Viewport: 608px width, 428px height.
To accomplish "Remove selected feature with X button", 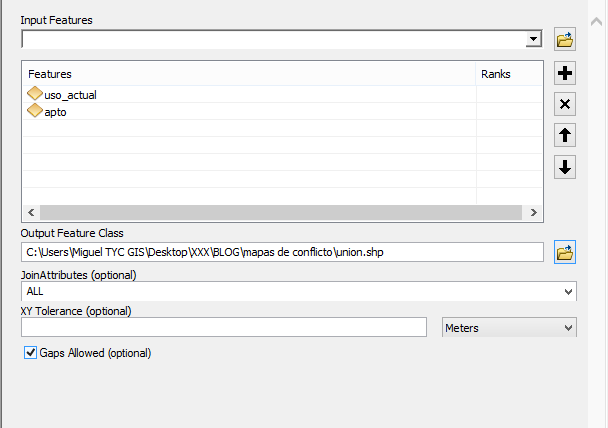I will 565,104.
